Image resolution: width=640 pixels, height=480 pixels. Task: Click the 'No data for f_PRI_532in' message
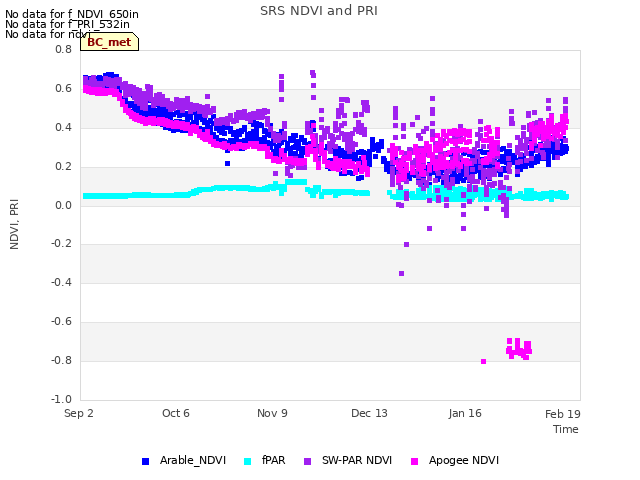tap(67, 24)
